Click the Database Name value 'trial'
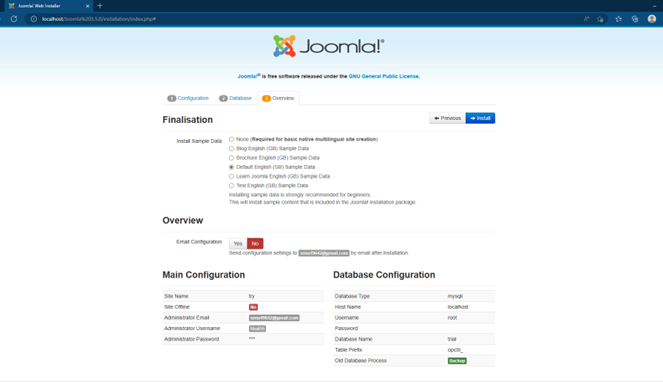The width and height of the screenshot is (663, 382). (452, 339)
